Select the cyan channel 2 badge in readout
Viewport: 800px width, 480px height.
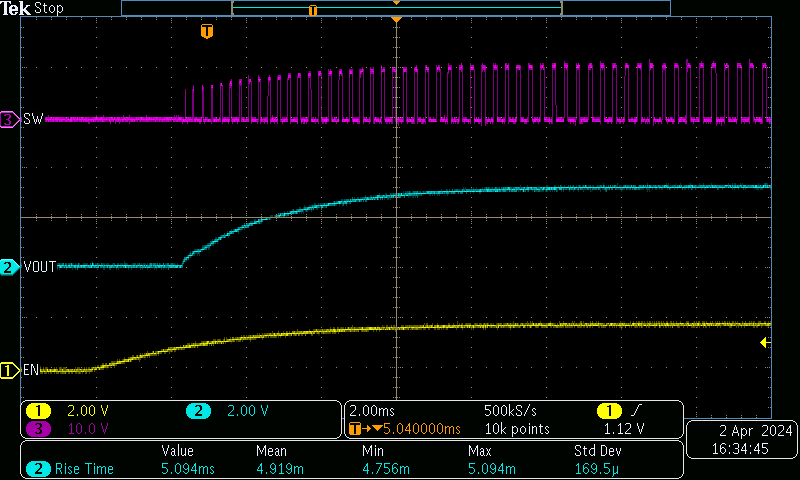198,411
